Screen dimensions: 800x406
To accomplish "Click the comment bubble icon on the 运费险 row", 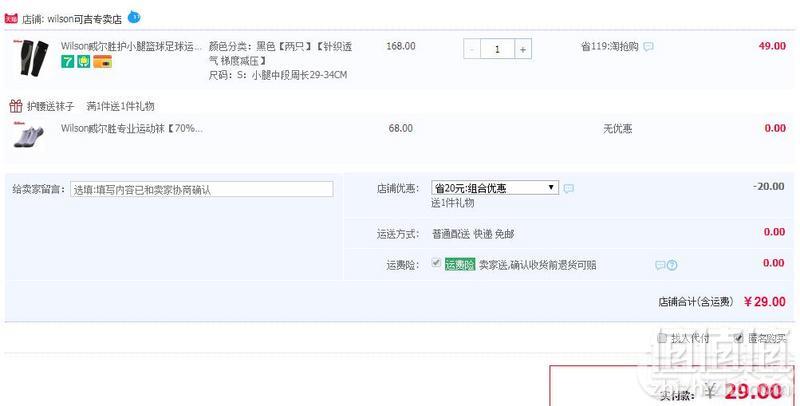I will click(660, 265).
